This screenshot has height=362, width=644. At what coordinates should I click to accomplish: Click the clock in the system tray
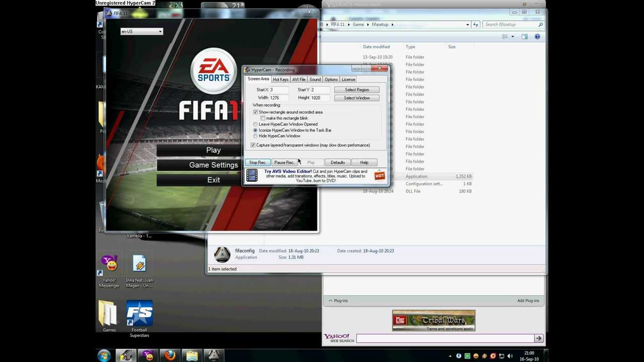click(x=529, y=356)
